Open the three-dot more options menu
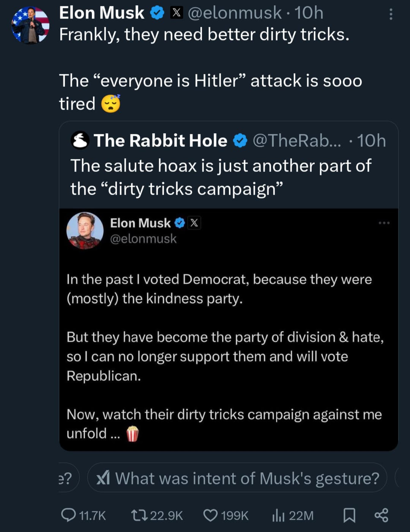This screenshot has height=532, width=410. coord(391,14)
